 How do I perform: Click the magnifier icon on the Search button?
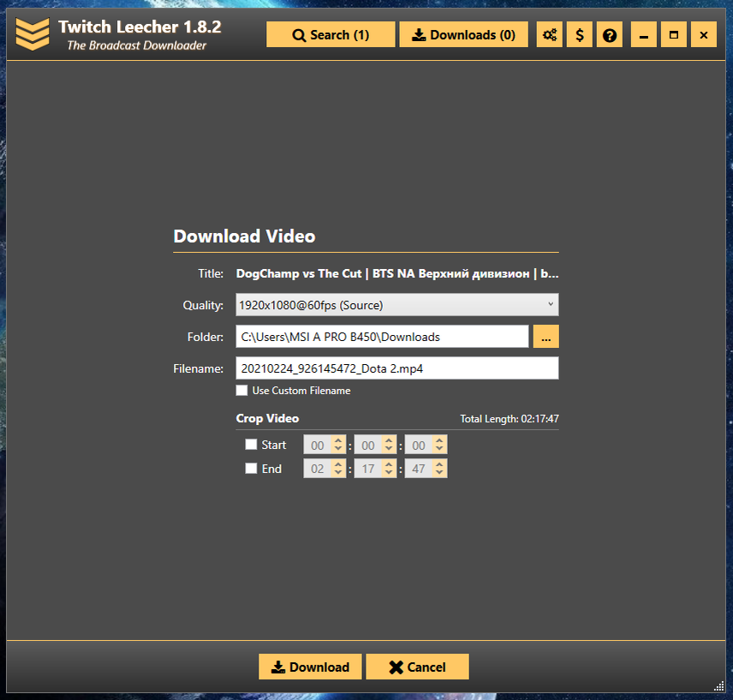pos(299,34)
